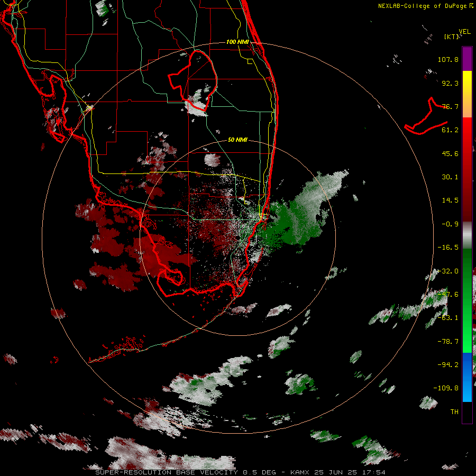Select the -32.0 velocity scale value
Viewport: 476px width, 476px height.
coord(448,271)
